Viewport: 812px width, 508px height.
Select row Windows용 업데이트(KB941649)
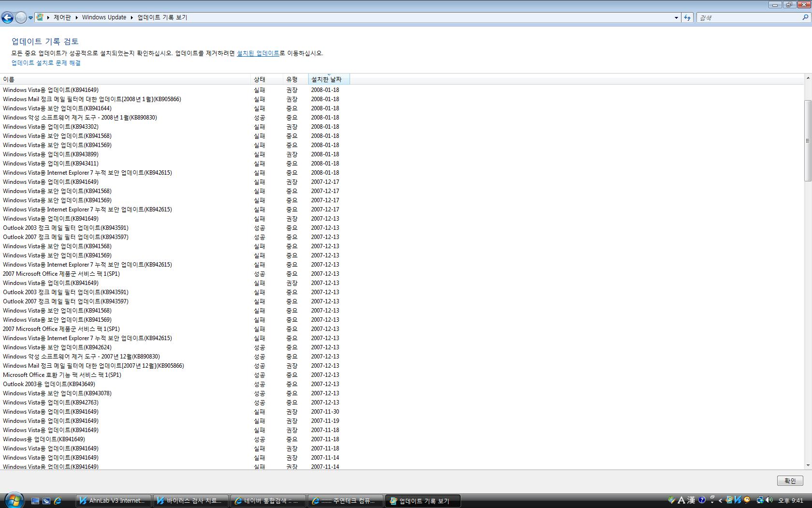point(175,439)
